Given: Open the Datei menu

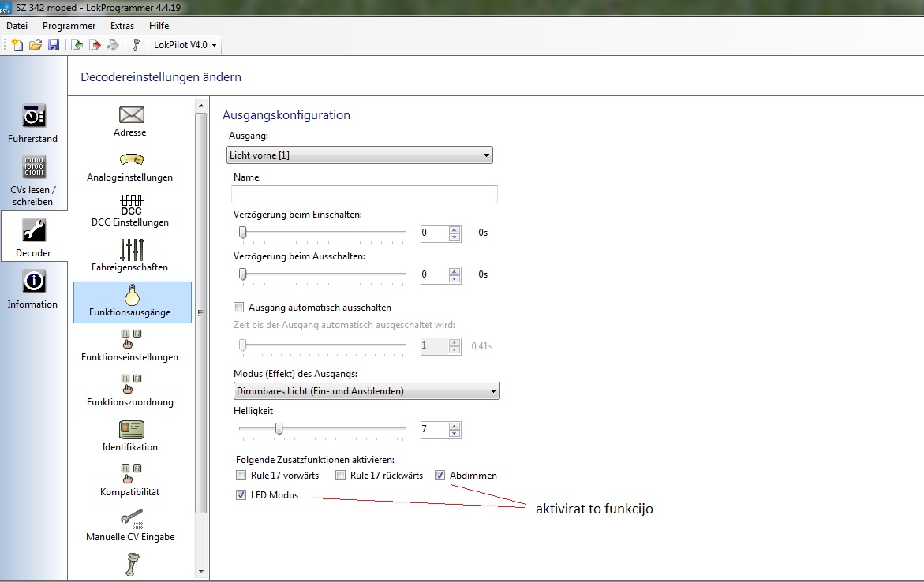Looking at the screenshot, I should pos(17,26).
